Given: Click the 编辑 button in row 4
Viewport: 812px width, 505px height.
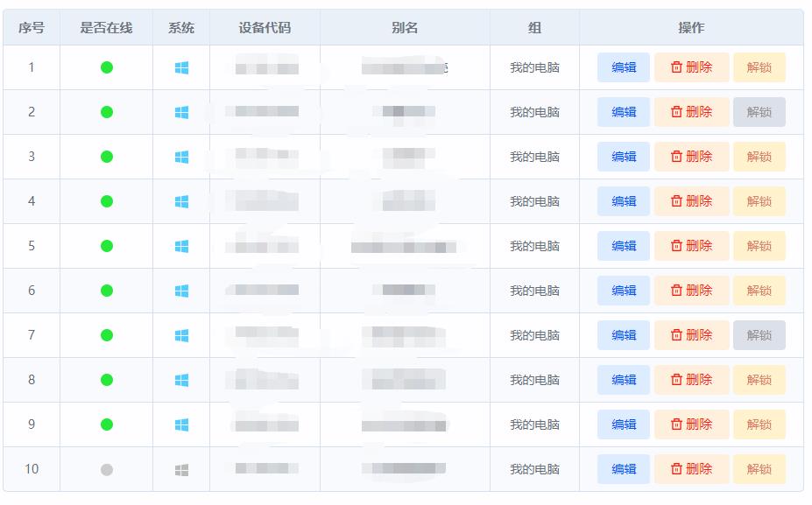Looking at the screenshot, I should coord(624,201).
